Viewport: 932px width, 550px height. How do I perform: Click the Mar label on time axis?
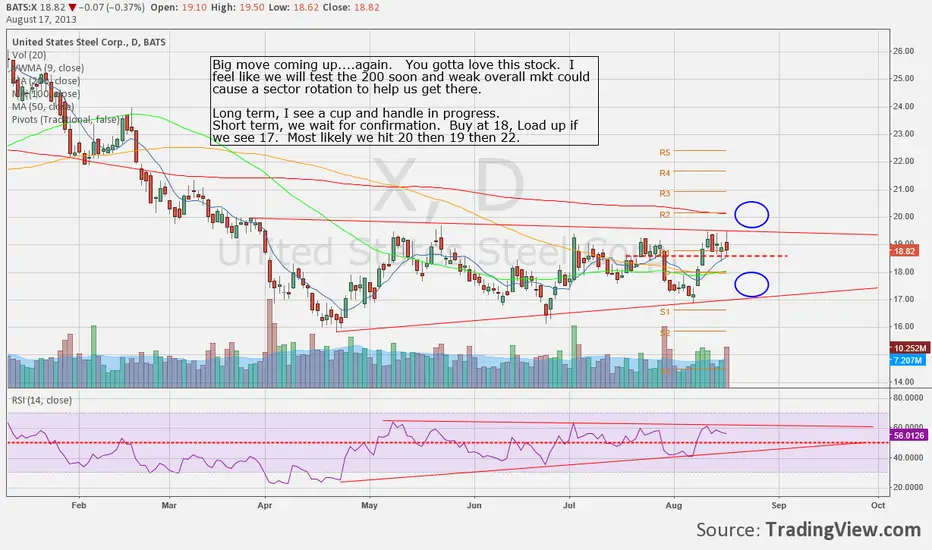[169, 505]
